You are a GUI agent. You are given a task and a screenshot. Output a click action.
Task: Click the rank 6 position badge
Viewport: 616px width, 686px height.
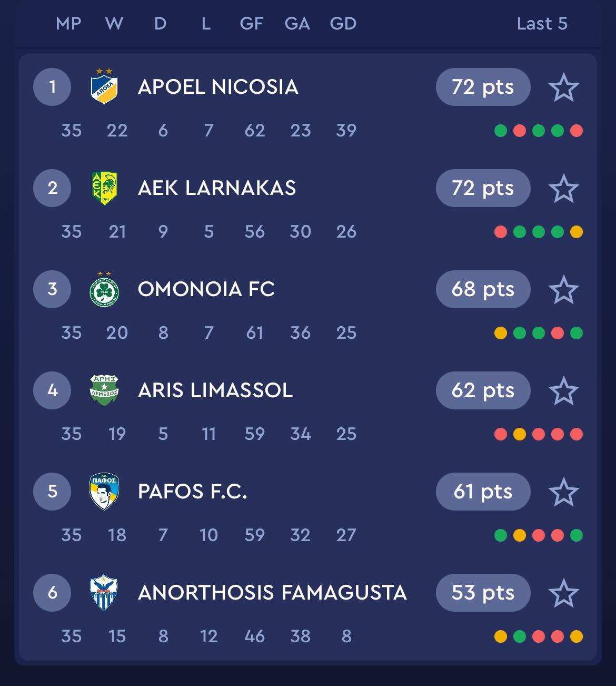[52, 593]
